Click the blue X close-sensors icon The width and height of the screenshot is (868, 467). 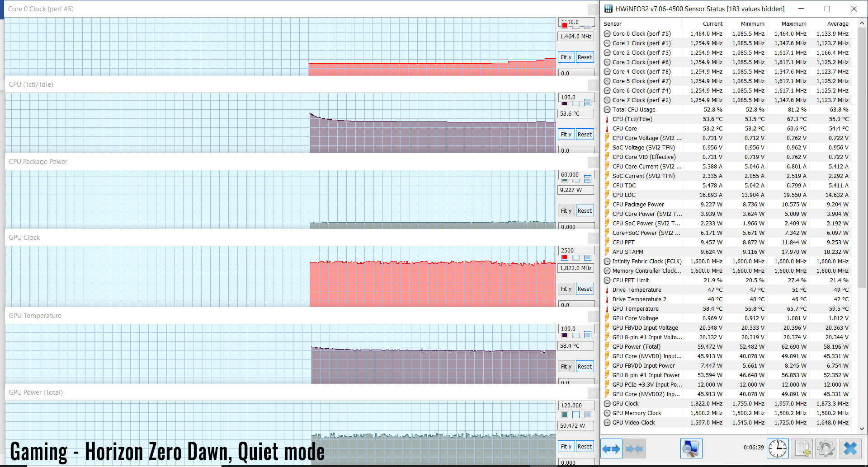click(x=850, y=448)
